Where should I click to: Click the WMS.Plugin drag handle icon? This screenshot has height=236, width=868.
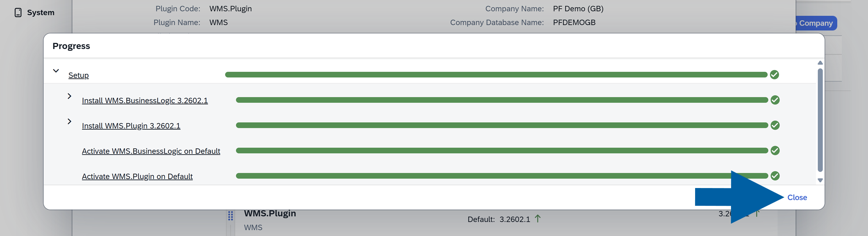[231, 216]
